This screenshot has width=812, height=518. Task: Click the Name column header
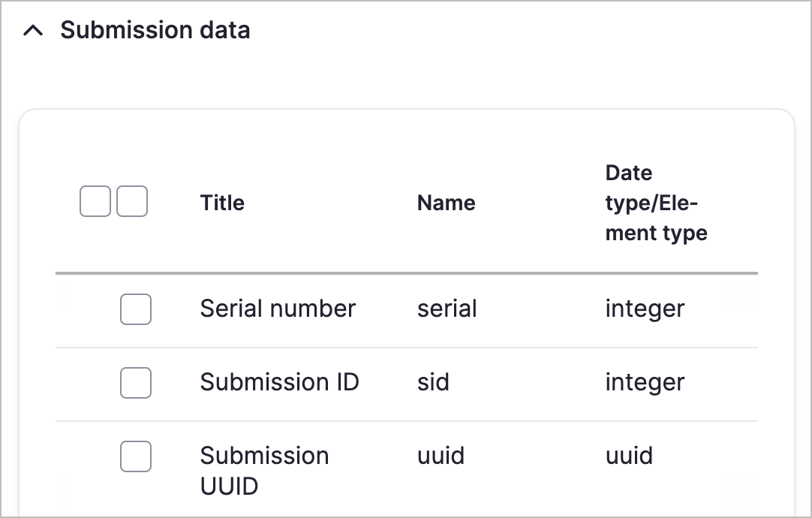(x=446, y=203)
